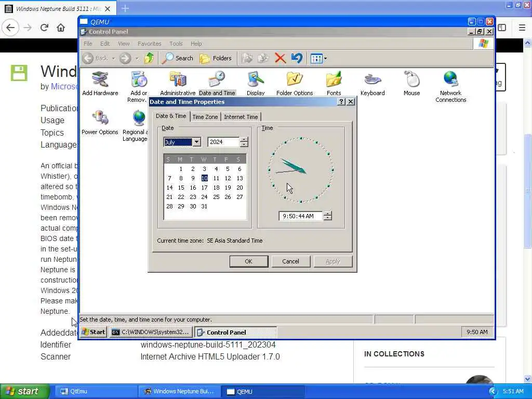This screenshot has width=532, height=399.
Task: Open the Views dropdown button
Action: 318,58
